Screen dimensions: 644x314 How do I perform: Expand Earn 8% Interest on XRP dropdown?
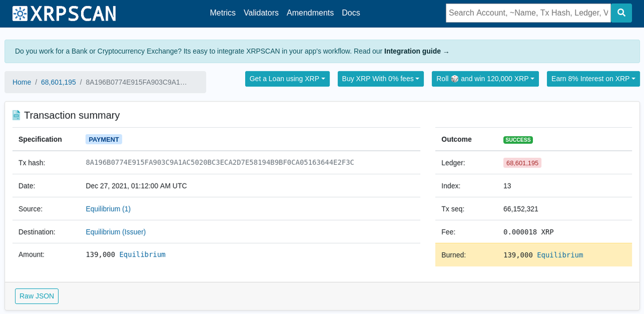[594, 79]
